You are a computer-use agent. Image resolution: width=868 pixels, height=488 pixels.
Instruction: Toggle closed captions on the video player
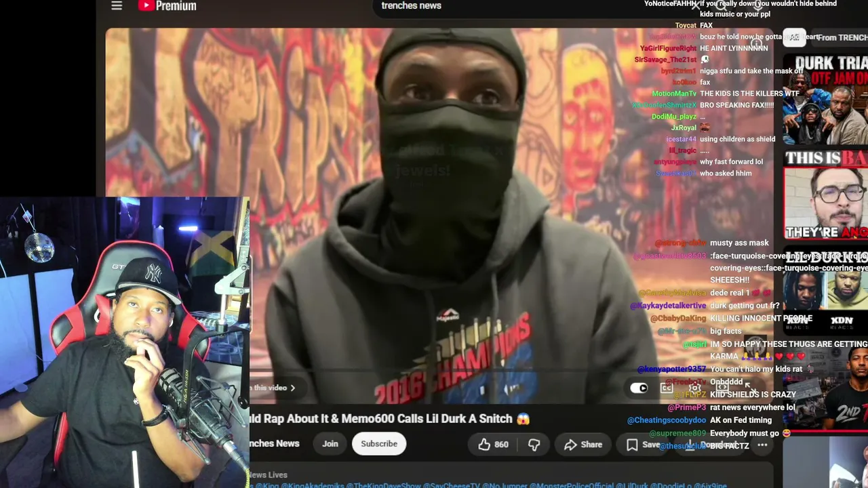667,388
